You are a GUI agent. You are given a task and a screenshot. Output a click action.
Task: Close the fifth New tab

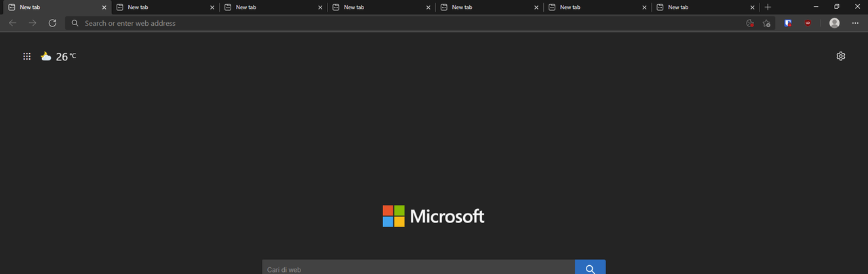[x=536, y=7]
